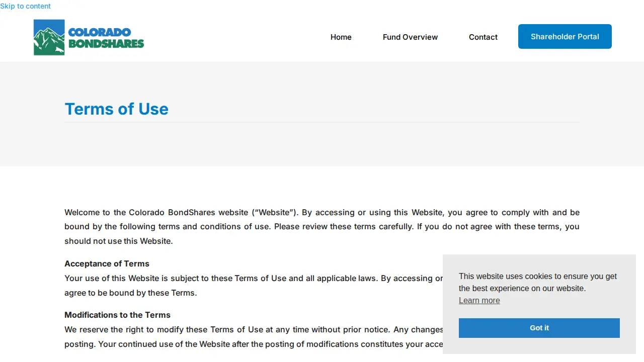The height and width of the screenshot is (362, 644).
Task: Click the Colorado BondShares logo
Action: [89, 37]
